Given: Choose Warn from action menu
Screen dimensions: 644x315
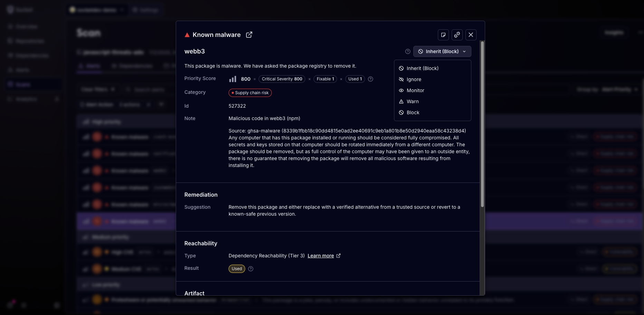Looking at the screenshot, I should (433, 101).
